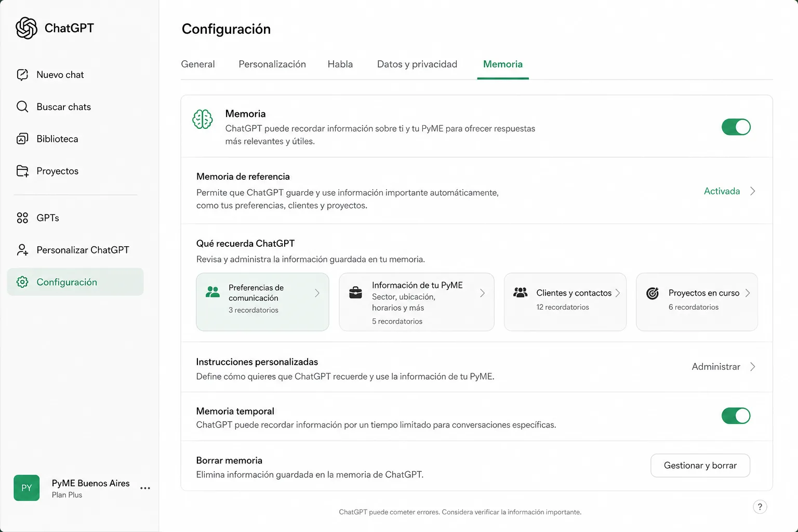Open chevron on Clientes y contactos card
The height and width of the screenshot is (532, 798).
[618, 294]
